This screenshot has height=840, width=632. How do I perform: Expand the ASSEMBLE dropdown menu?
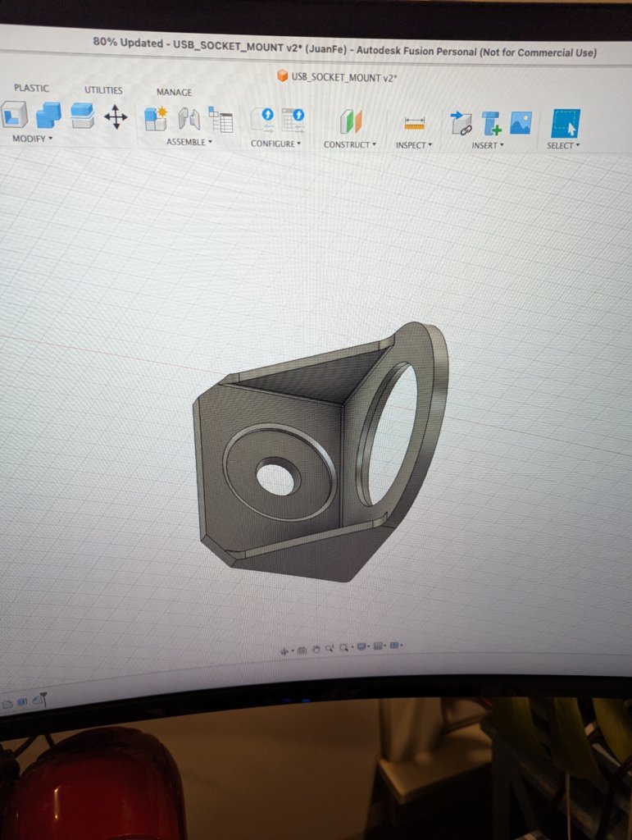(189, 142)
